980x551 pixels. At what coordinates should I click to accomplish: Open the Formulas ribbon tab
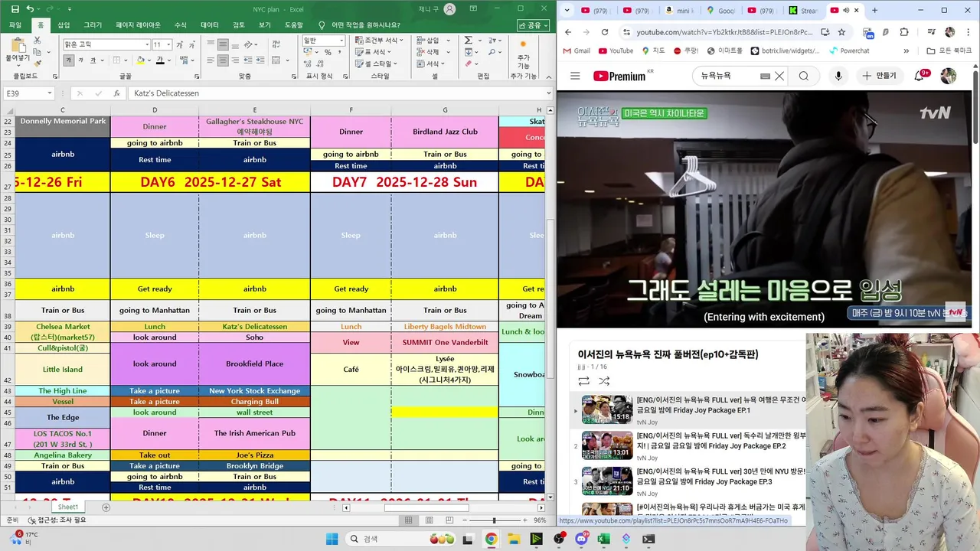tap(181, 25)
